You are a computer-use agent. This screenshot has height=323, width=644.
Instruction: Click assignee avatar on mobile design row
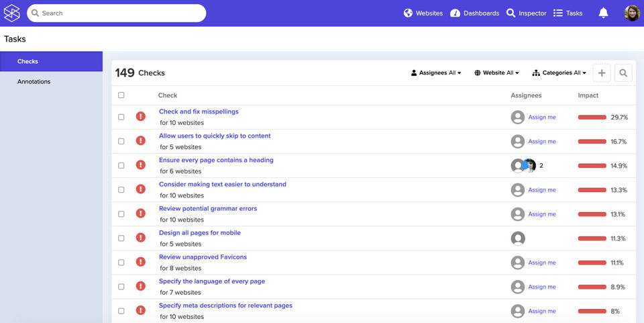(518, 238)
